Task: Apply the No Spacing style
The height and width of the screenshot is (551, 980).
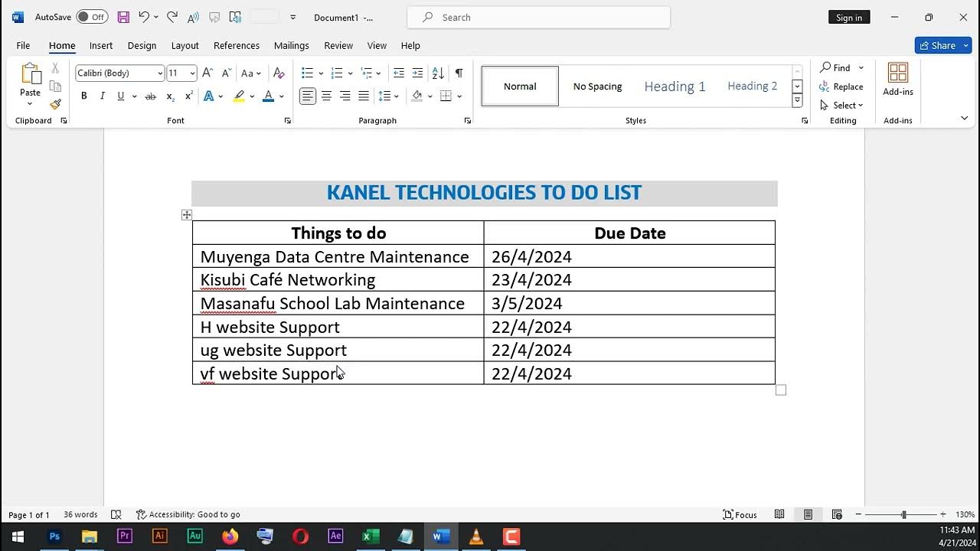Action: coord(597,86)
